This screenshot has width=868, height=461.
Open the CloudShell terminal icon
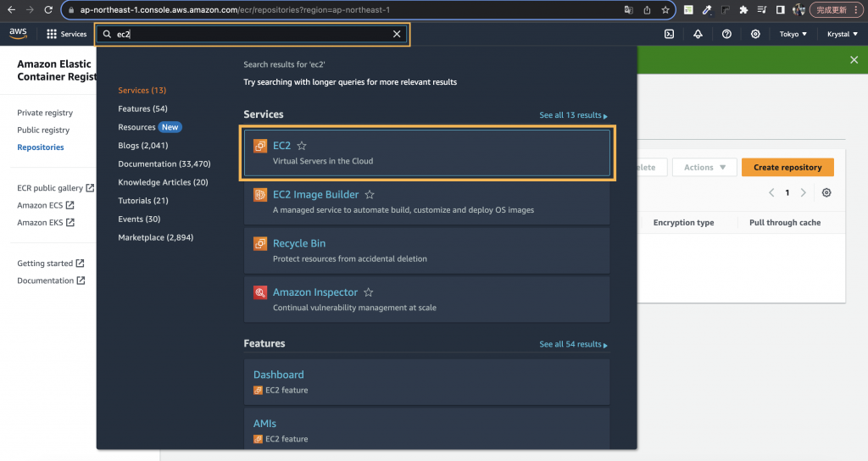pos(670,34)
